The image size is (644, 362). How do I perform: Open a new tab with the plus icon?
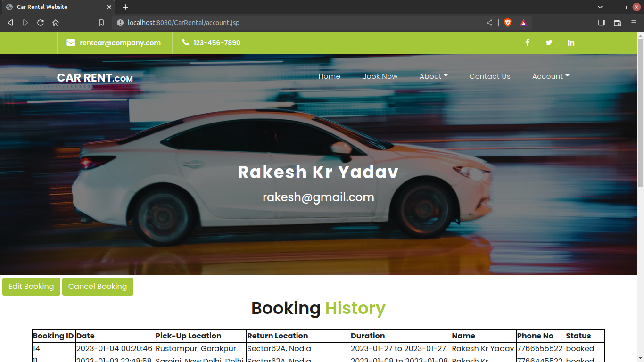coord(125,7)
